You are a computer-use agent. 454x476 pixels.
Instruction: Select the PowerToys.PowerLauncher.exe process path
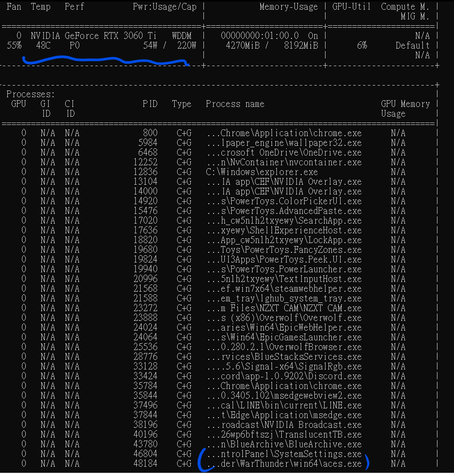tap(284, 269)
